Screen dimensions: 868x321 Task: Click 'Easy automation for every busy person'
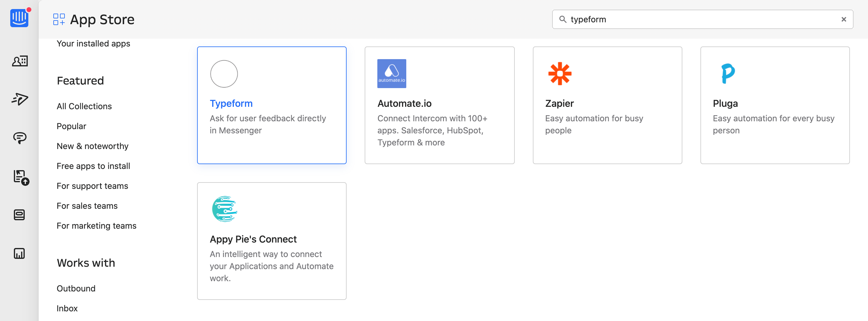(774, 124)
